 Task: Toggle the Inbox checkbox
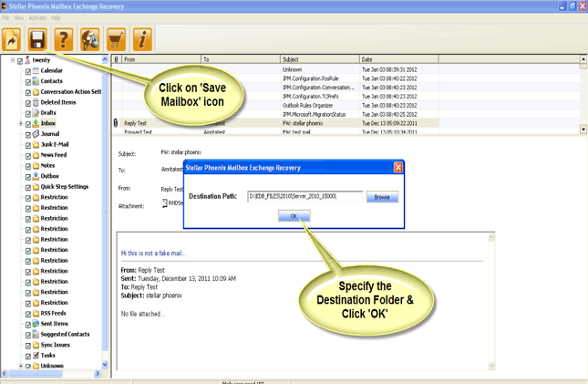pos(28,123)
